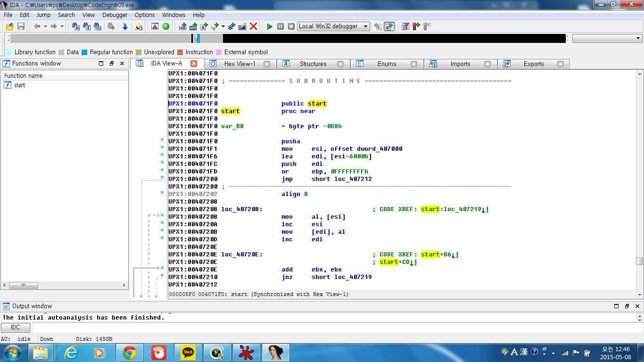Switch to the Imports tab
This screenshot has width=644, height=362.
click(460, 64)
